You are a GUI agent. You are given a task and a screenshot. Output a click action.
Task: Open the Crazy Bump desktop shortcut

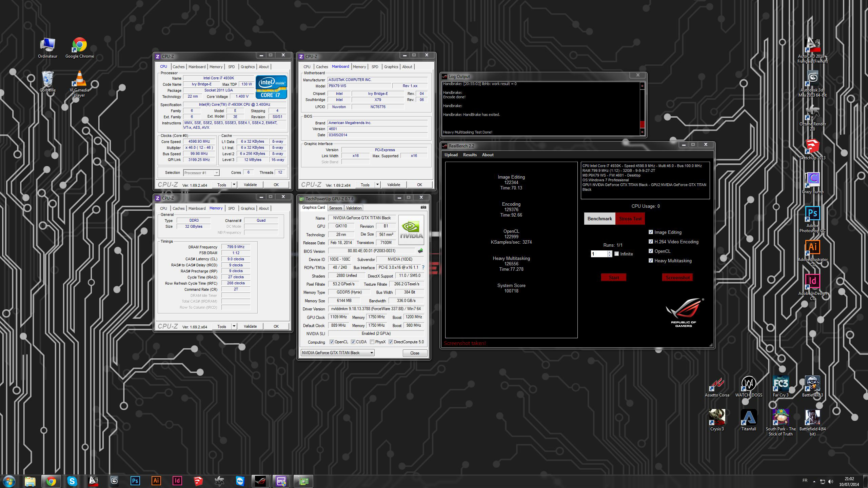pyautogui.click(x=812, y=183)
